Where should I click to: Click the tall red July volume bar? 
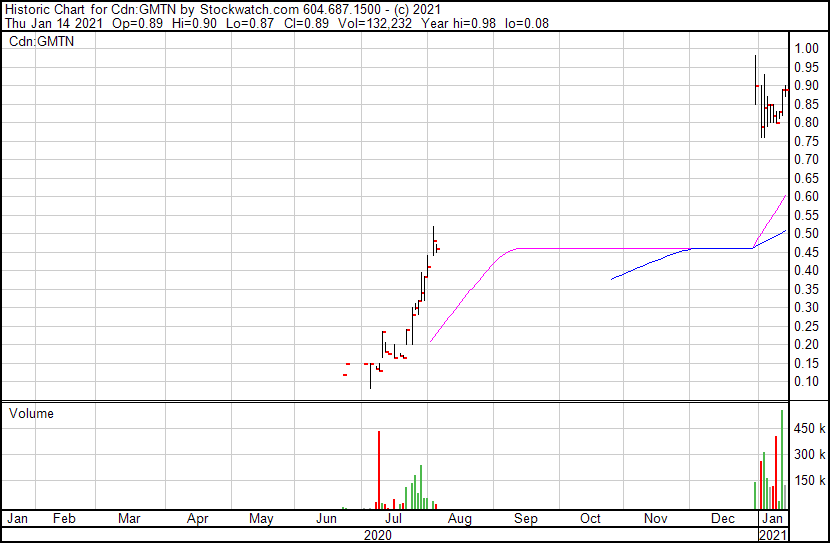pos(379,470)
